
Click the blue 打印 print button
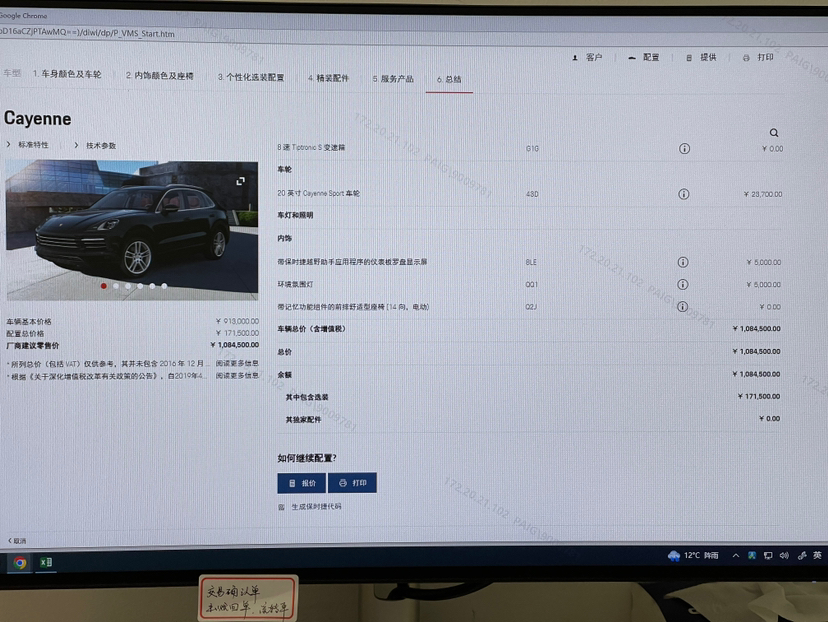[352, 483]
